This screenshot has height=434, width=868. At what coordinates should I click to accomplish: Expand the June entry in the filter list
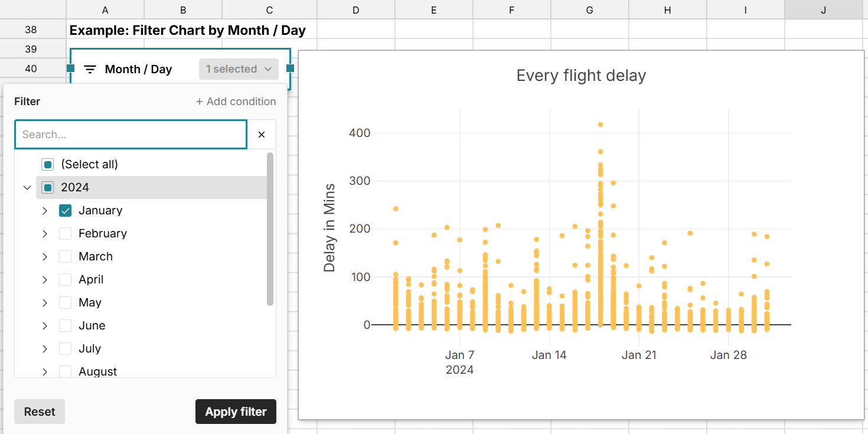pos(45,325)
